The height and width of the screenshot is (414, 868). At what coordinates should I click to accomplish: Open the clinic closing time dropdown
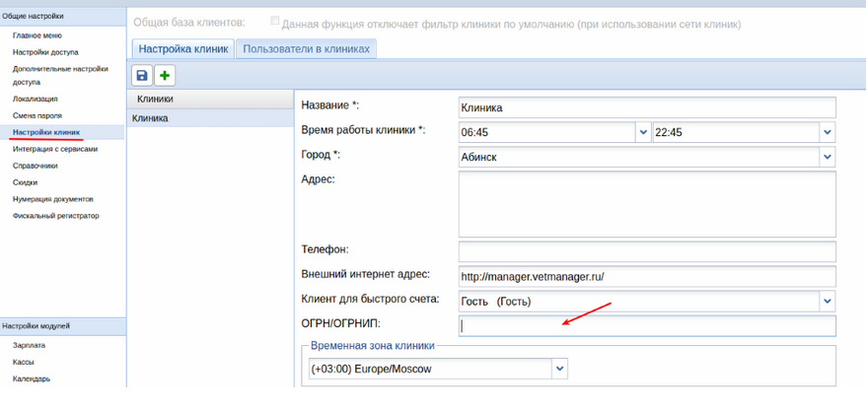827,132
